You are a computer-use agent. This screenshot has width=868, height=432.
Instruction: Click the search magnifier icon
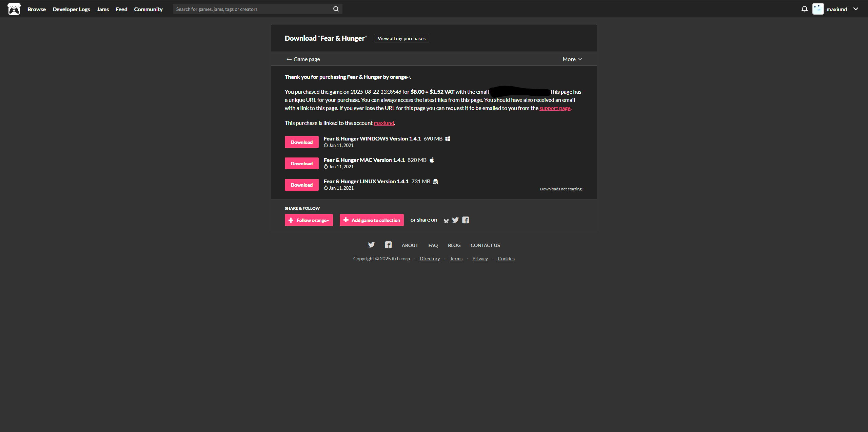point(336,9)
